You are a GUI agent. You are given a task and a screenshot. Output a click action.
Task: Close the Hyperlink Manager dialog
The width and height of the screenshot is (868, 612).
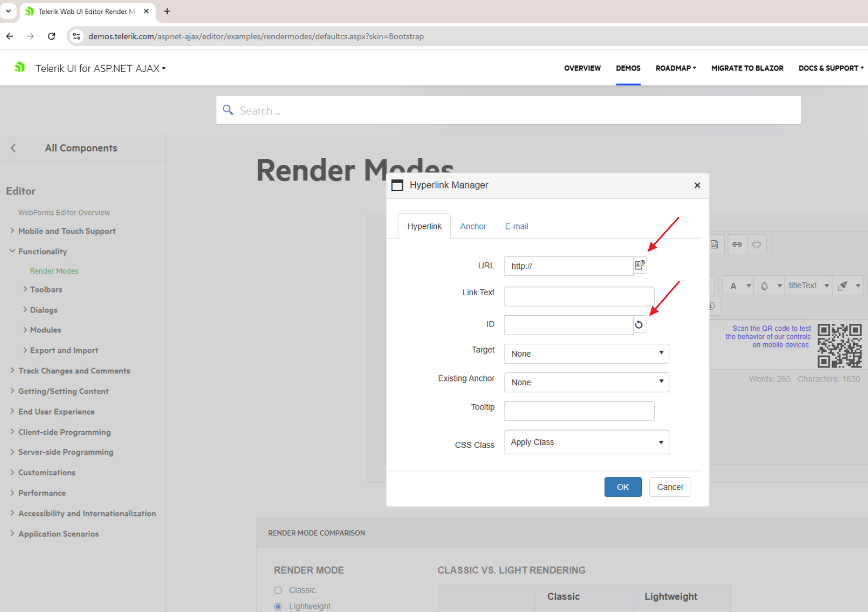(697, 185)
